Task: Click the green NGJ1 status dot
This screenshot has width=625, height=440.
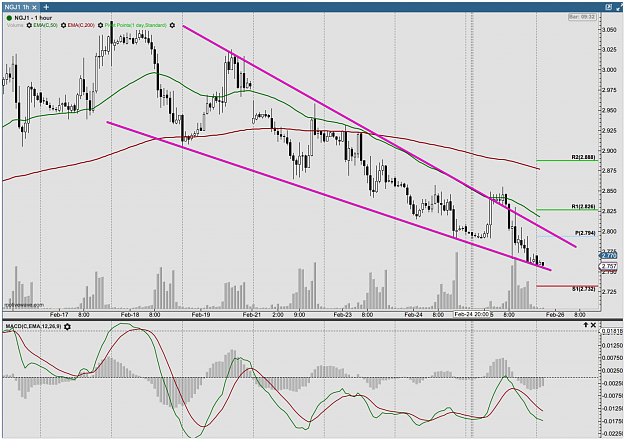Action: click(9, 18)
